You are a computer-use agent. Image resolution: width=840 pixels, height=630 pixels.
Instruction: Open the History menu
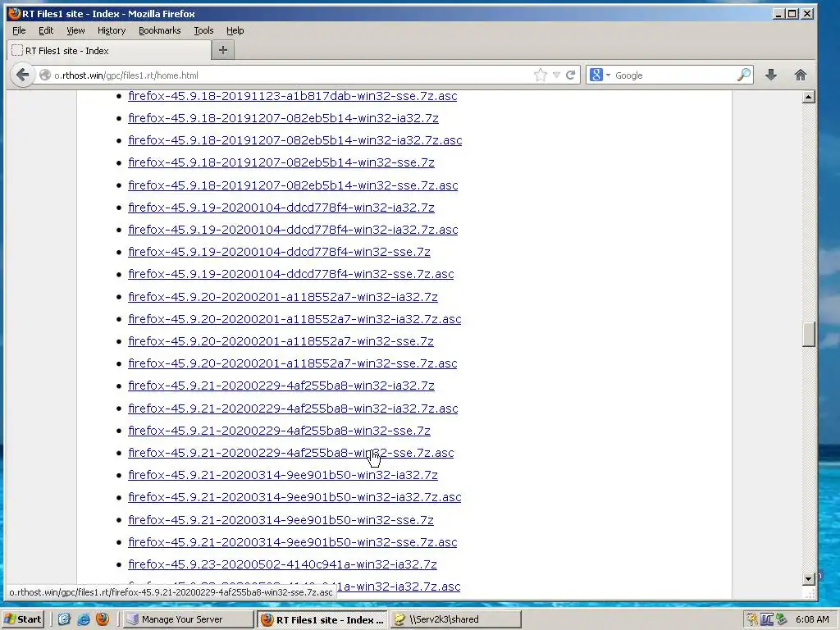pos(112,30)
